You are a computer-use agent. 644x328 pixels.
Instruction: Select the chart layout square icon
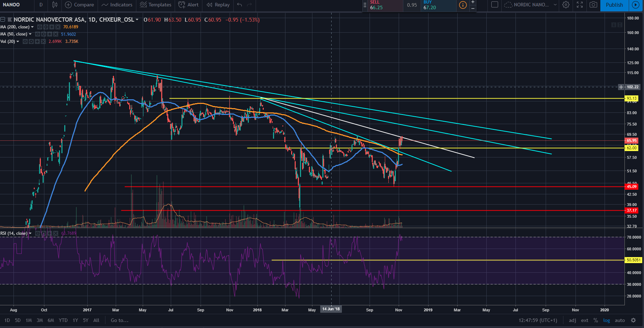pos(495,5)
